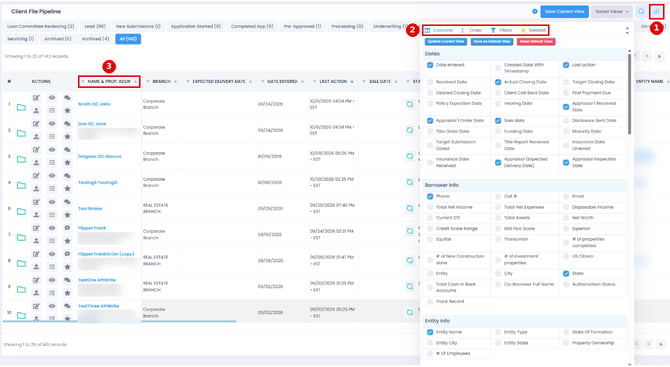
Task: Click edit icon in Doe DC Jane row
Action: 36,124
